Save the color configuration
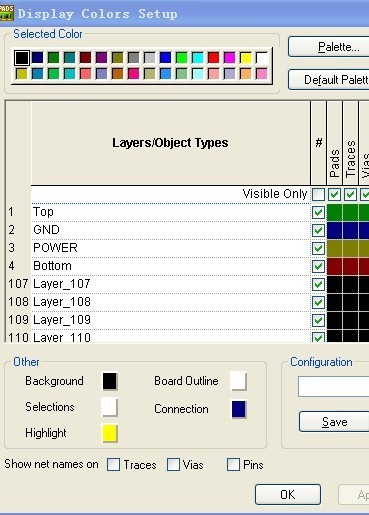 pyautogui.click(x=334, y=422)
